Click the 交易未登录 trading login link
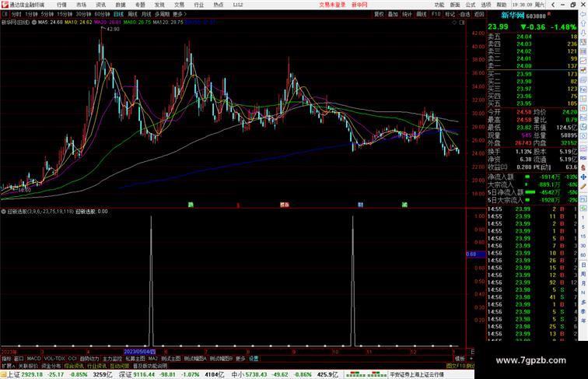 click(332, 5)
